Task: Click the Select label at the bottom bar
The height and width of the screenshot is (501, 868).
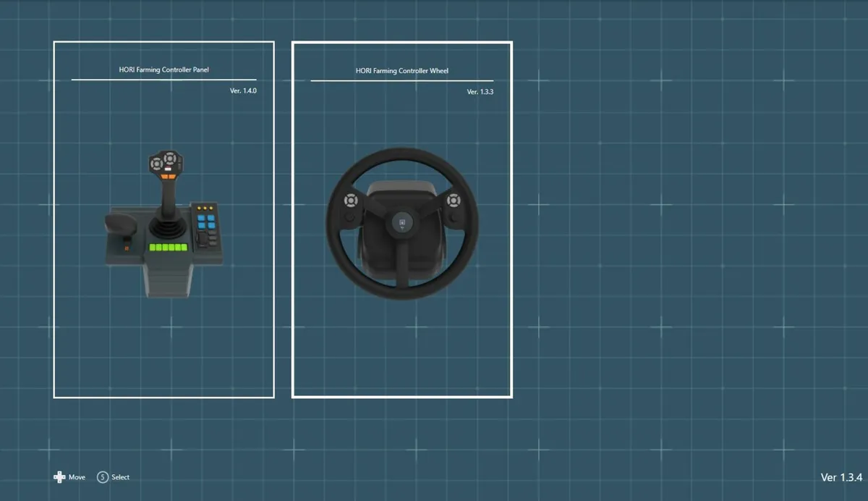Action: 119,477
